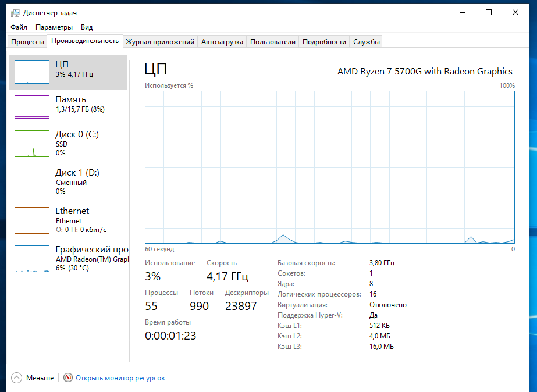Click the Отключено virtualization value
This screenshot has width=537, height=392.
coord(388,305)
